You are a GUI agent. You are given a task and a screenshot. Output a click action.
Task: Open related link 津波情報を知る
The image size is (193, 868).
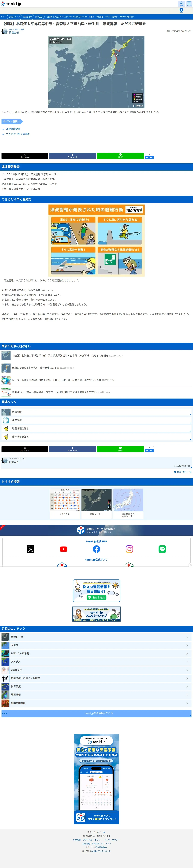pyautogui.click(x=96, y=437)
